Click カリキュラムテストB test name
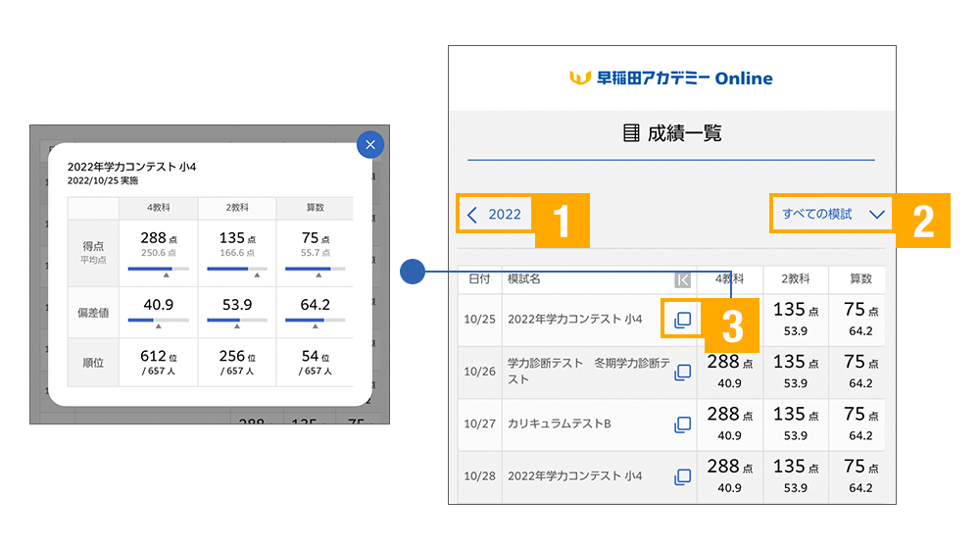Image resolution: width=980 pixels, height=549 pixels. tap(560, 424)
